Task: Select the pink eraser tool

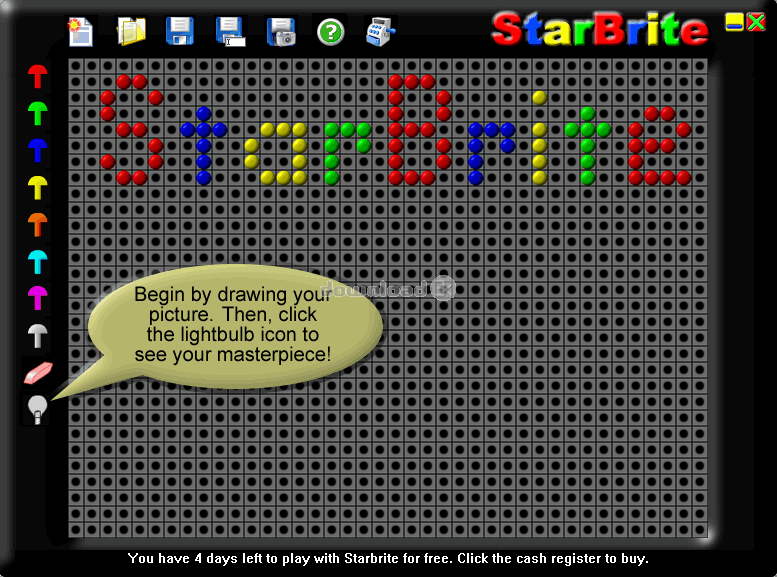Action: click(38, 373)
